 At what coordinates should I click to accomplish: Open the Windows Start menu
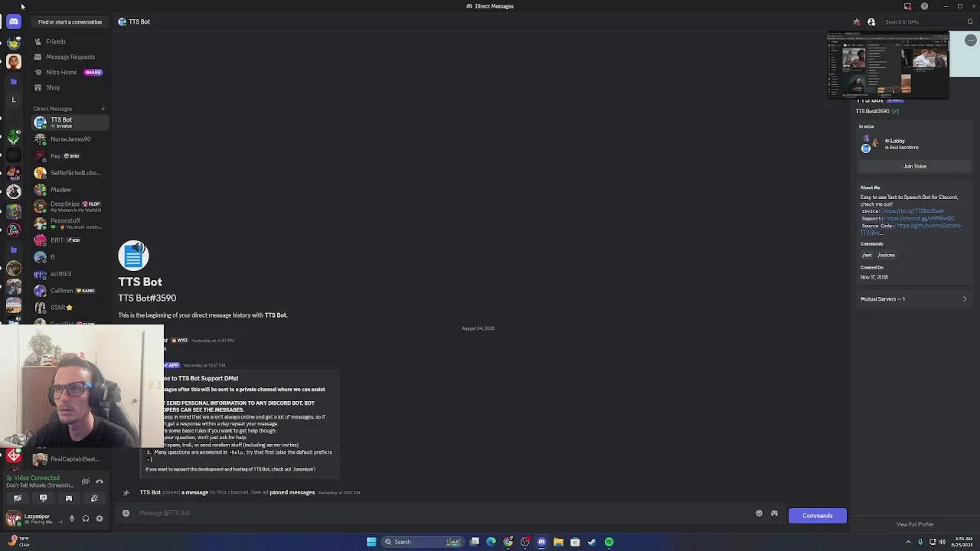(371, 542)
